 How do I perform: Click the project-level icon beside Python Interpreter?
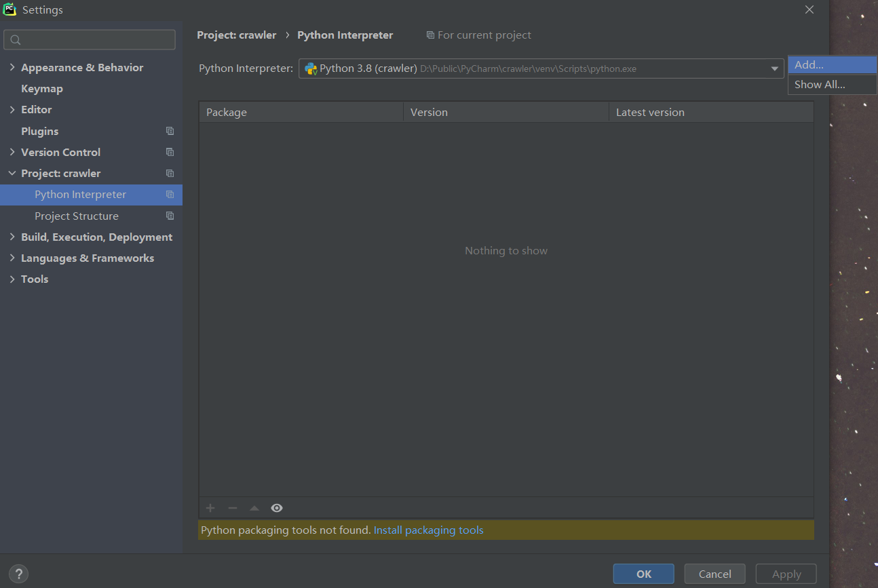pyautogui.click(x=170, y=194)
